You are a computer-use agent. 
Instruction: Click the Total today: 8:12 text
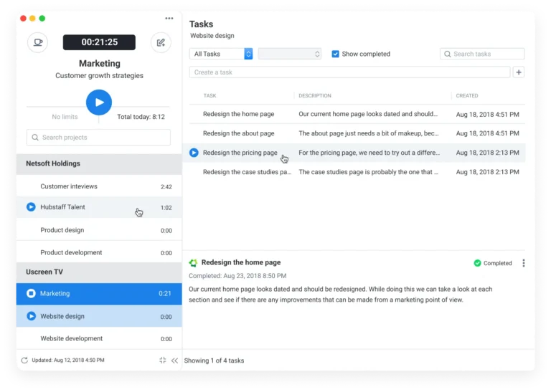(141, 117)
